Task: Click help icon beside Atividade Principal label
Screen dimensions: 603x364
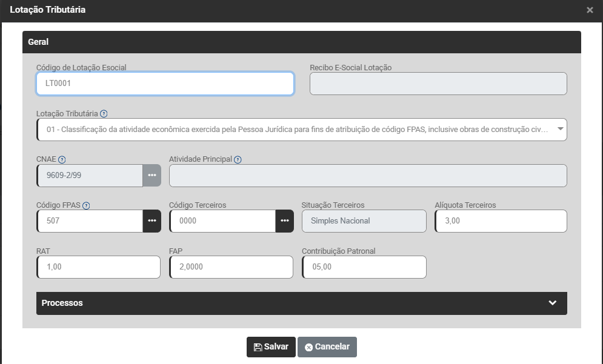Action: pyautogui.click(x=238, y=159)
